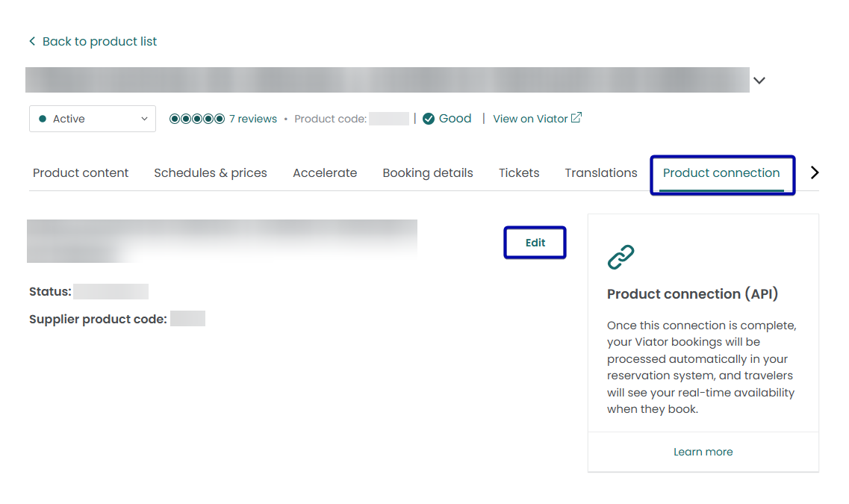
Task: Click Back to product list link
Action: [x=99, y=41]
